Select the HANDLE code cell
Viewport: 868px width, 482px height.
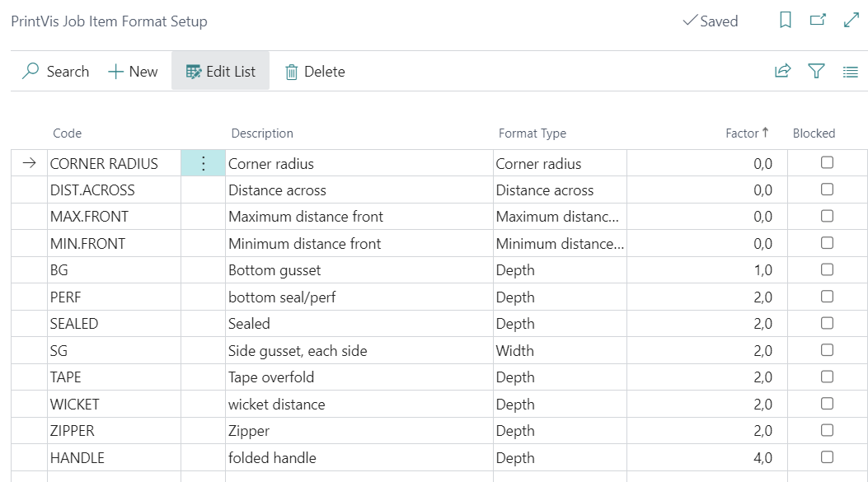point(114,457)
